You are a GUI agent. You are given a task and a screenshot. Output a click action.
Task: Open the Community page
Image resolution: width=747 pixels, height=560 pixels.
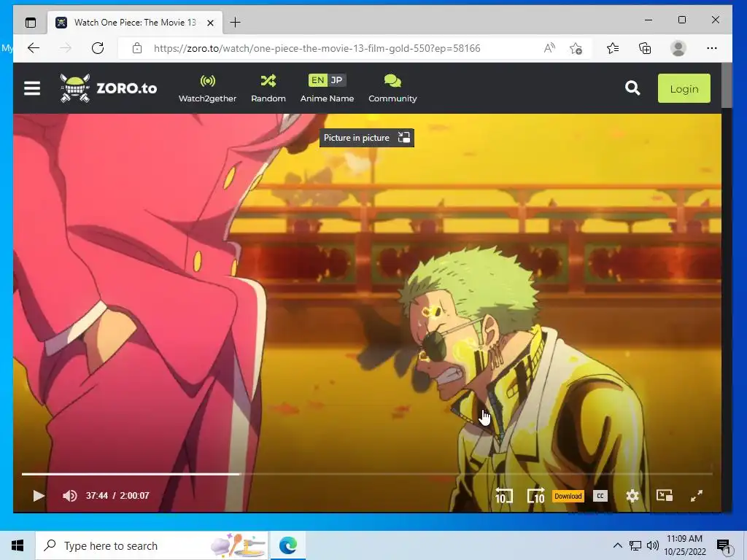392,88
